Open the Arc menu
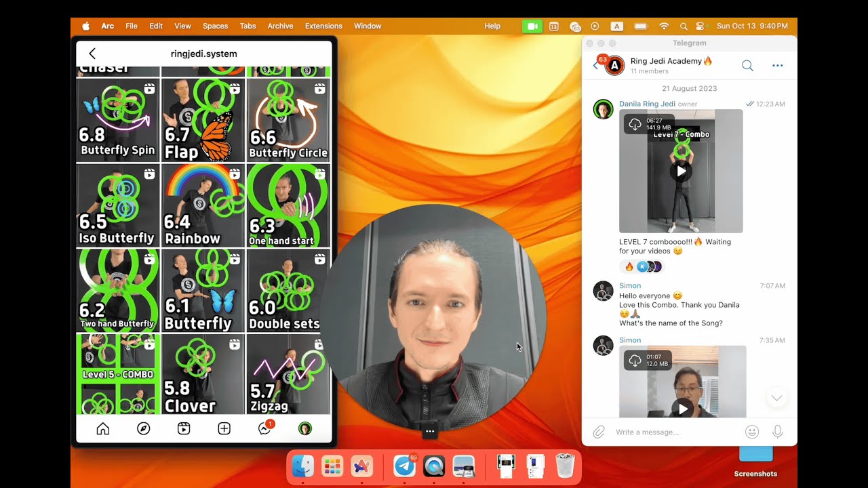Image resolution: width=868 pixels, height=488 pixels. pyautogui.click(x=108, y=26)
